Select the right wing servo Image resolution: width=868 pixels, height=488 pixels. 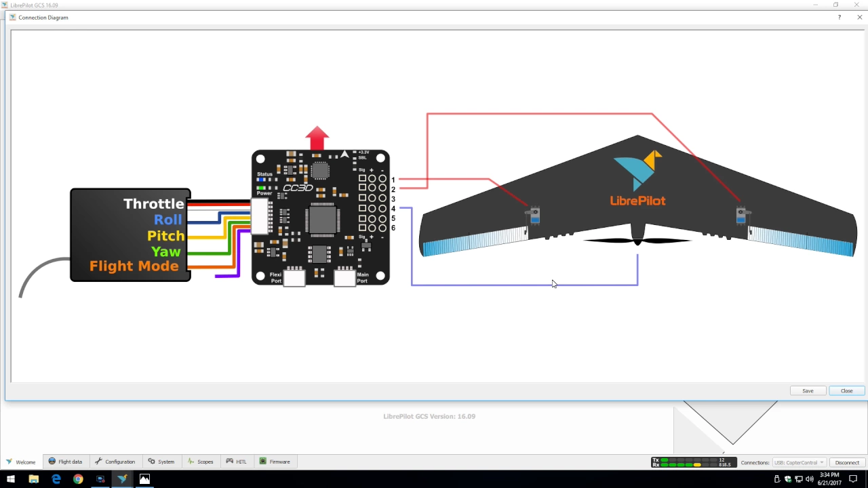(741, 216)
